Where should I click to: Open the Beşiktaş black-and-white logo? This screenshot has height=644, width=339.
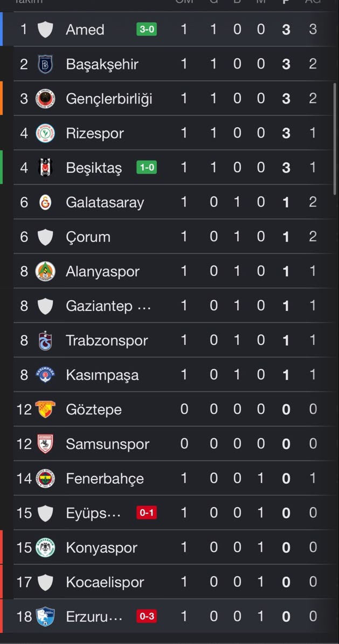click(x=45, y=168)
